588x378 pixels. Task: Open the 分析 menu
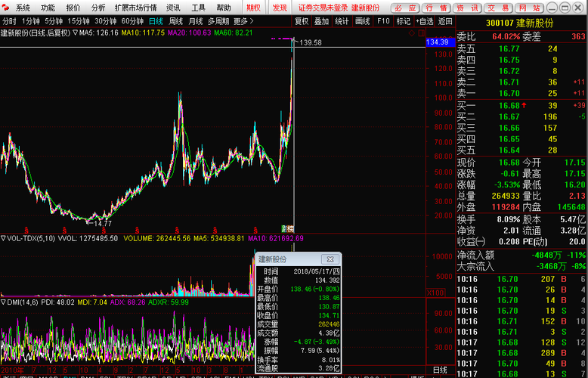click(98, 8)
